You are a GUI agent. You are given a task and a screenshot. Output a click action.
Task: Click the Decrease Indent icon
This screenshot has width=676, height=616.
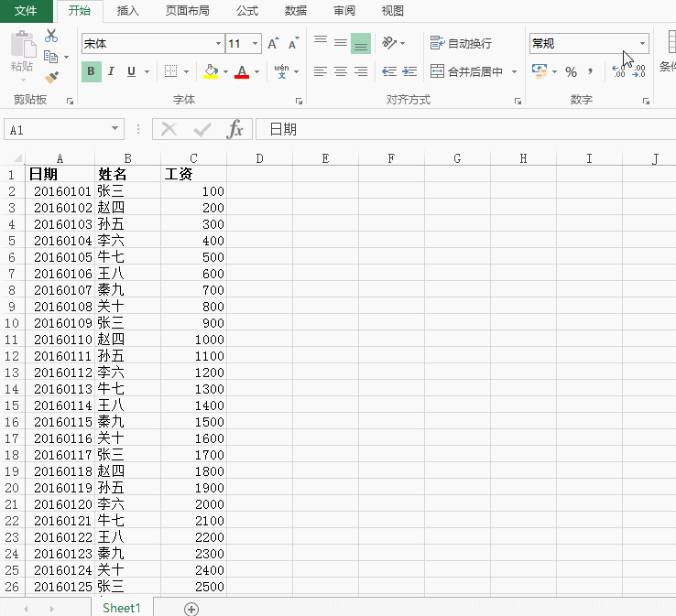click(388, 71)
